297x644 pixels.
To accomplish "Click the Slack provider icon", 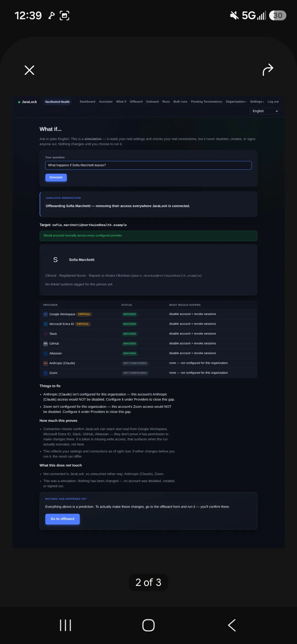I will tap(46, 334).
